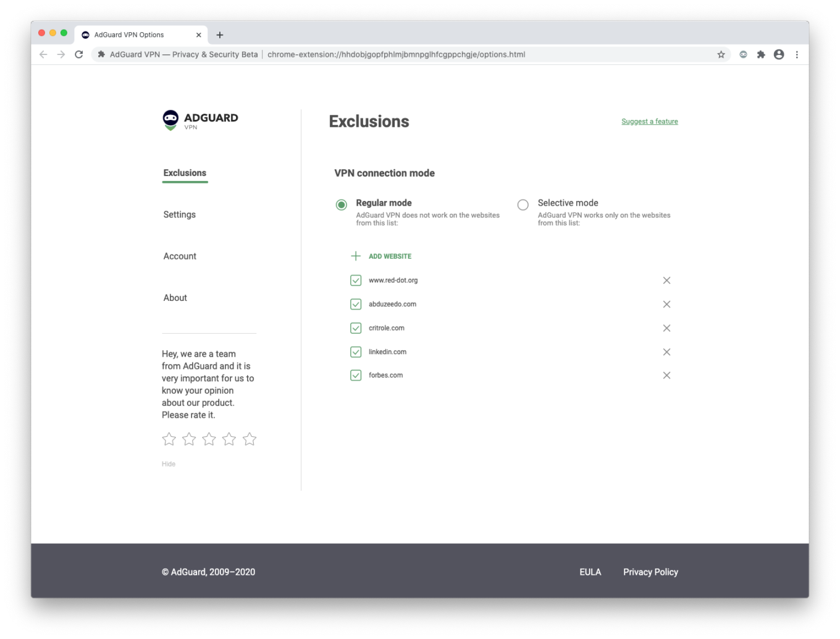The height and width of the screenshot is (639, 840).
Task: Switch to the Settings section
Action: click(179, 214)
